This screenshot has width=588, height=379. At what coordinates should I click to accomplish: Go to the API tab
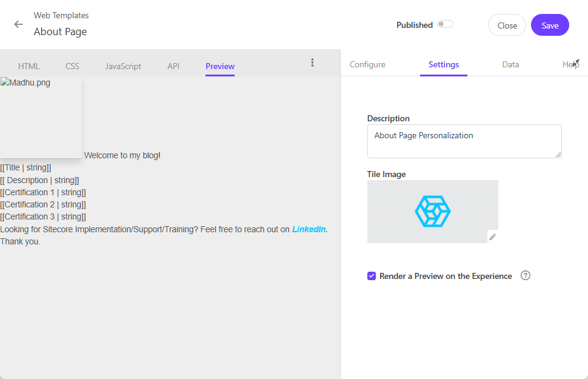(173, 66)
